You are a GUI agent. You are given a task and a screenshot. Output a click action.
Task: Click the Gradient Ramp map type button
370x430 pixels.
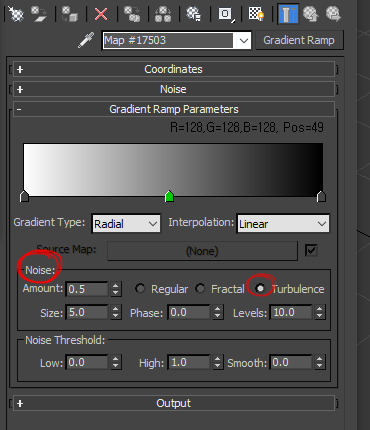coord(299,40)
